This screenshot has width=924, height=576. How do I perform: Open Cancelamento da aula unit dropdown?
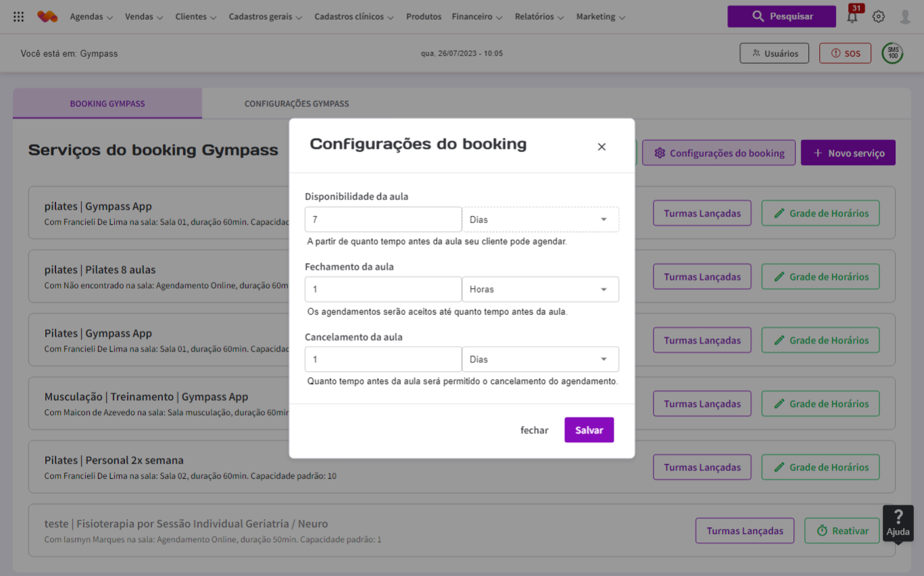(541, 360)
